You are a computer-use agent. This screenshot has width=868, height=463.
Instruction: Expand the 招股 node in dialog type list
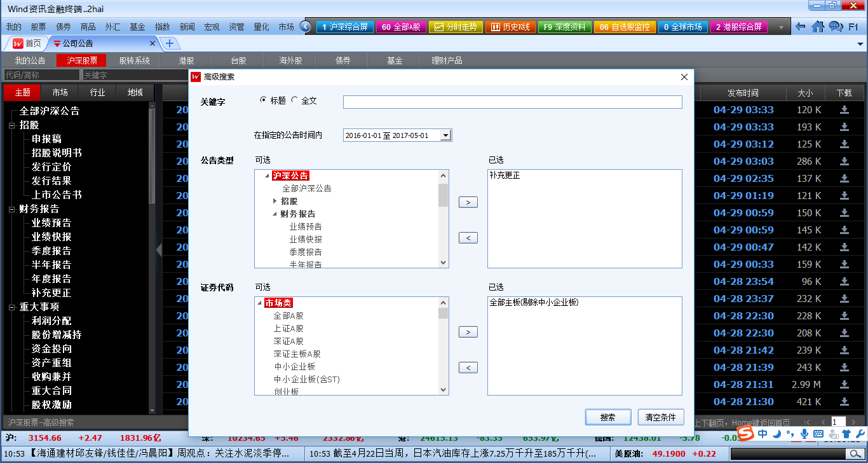pyautogui.click(x=275, y=201)
